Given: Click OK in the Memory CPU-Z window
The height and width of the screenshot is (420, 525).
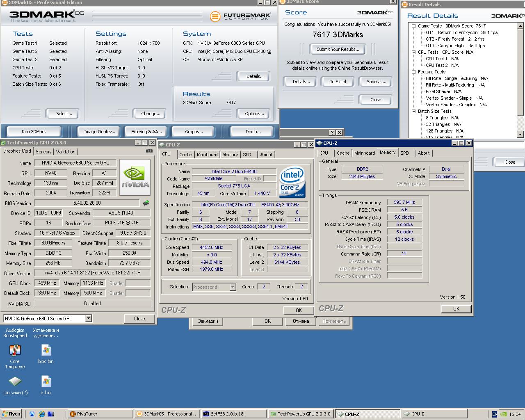Looking at the screenshot, I should 456,308.
